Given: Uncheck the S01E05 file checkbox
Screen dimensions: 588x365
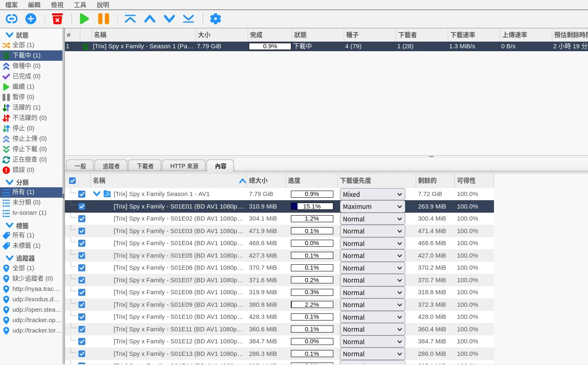Looking at the screenshot, I should click(x=82, y=256).
